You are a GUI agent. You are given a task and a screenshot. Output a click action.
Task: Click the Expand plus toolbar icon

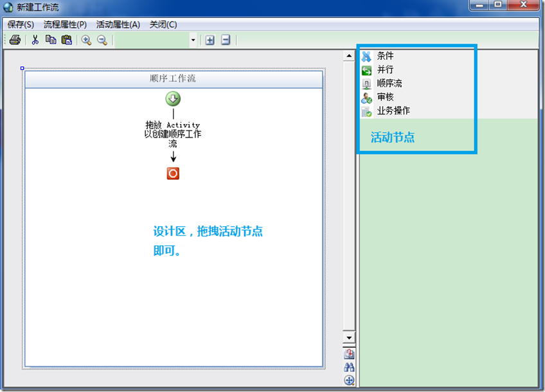point(210,40)
